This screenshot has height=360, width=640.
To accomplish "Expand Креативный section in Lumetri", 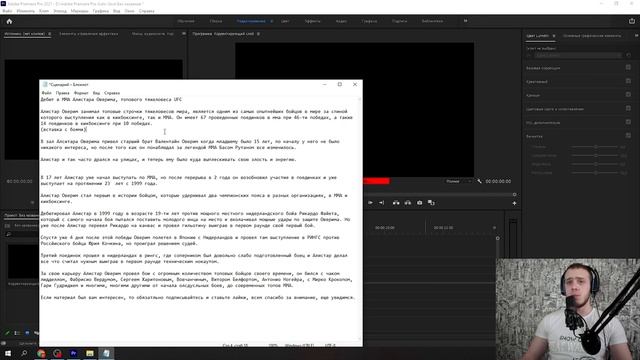I will (x=536, y=82).
